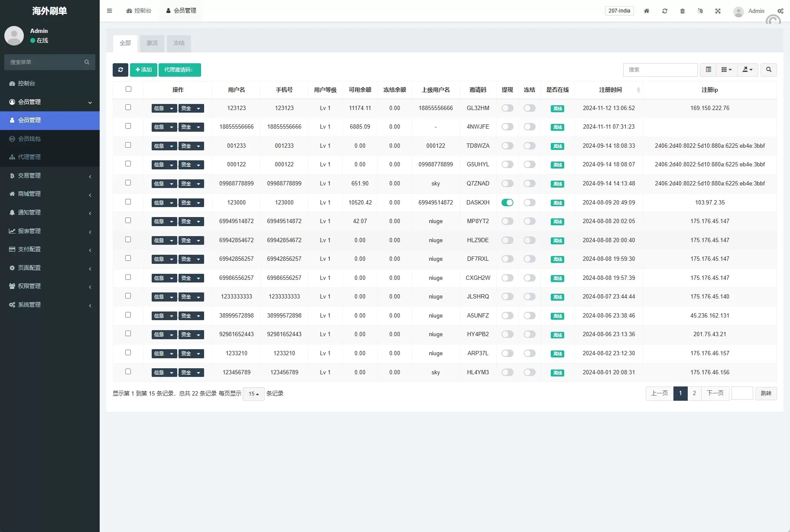The image size is (790, 532).
Task: Click the green 添加 button
Action: click(143, 70)
